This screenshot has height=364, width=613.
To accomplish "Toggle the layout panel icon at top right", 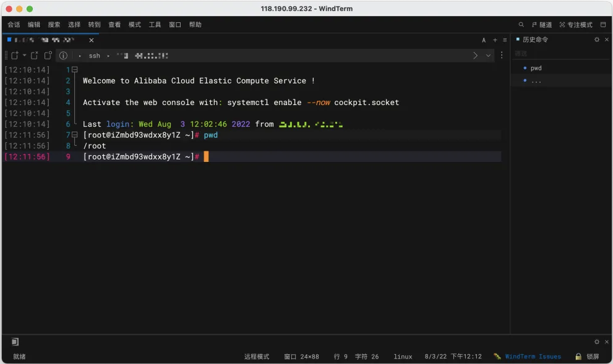I will tap(603, 25).
